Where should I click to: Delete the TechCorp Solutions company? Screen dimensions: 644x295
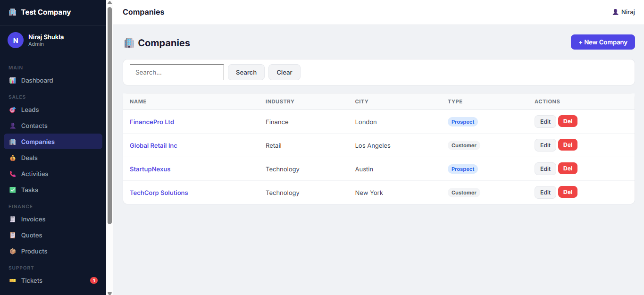coord(568,192)
